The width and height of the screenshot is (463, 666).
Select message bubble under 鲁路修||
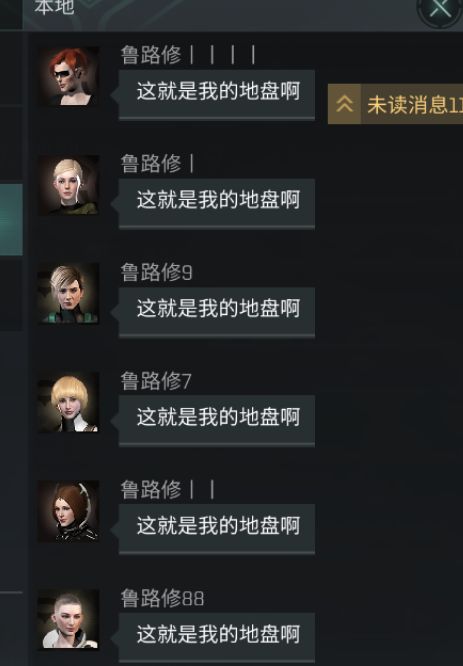click(x=217, y=529)
